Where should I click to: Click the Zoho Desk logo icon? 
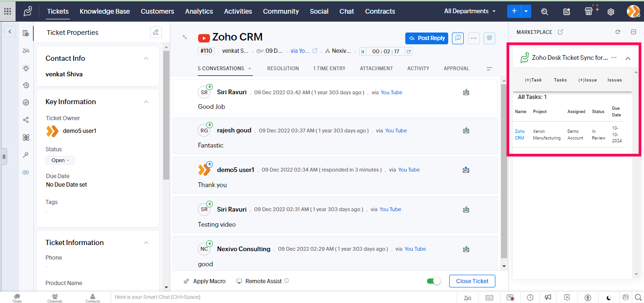point(28,11)
